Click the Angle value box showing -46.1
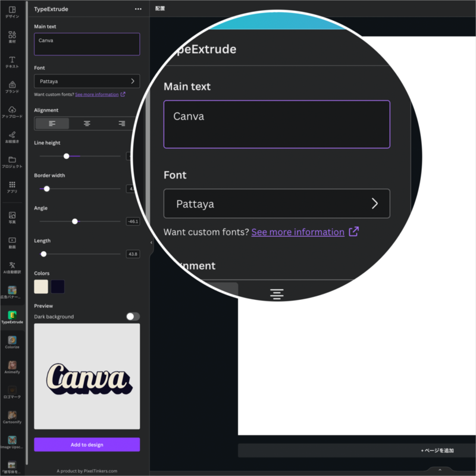 [133, 221]
